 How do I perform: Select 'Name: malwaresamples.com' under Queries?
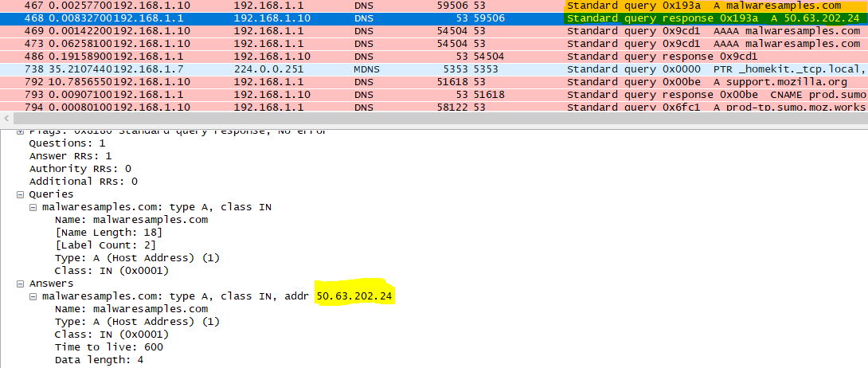131,220
